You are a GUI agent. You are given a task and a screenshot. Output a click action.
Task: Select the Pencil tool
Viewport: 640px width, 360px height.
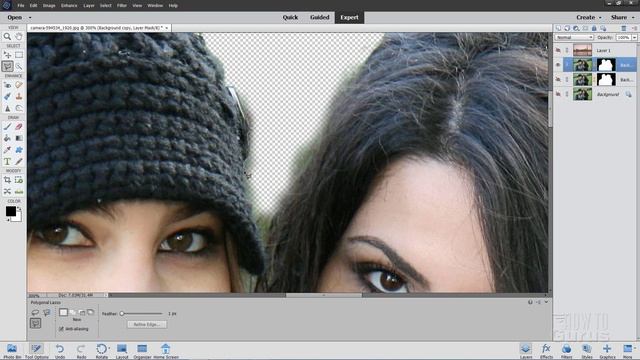(19, 162)
